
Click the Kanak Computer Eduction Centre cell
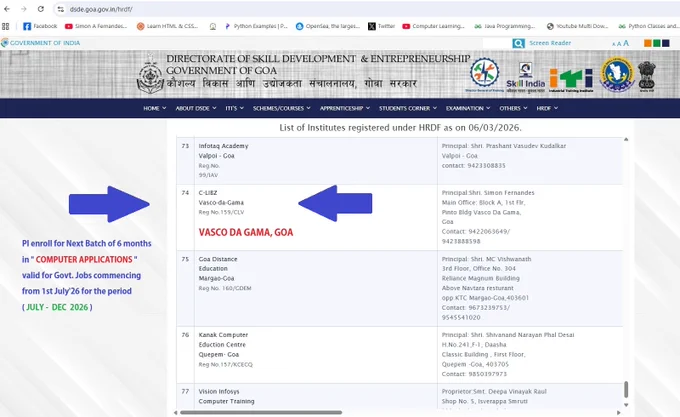316,355
